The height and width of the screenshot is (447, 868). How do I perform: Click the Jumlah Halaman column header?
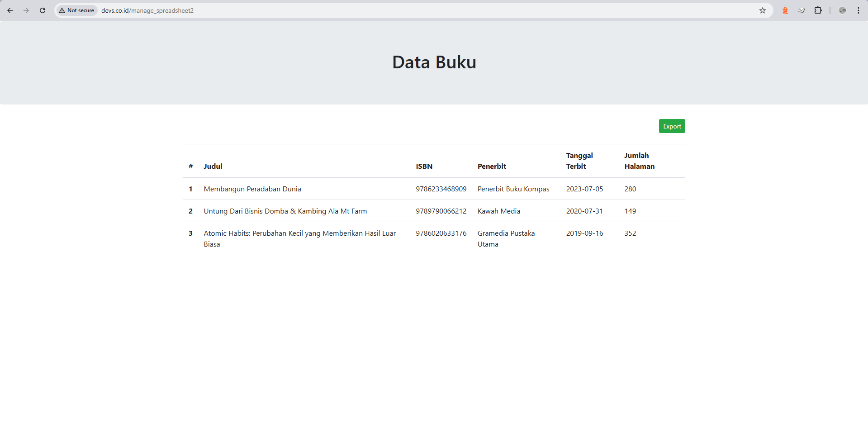639,161
